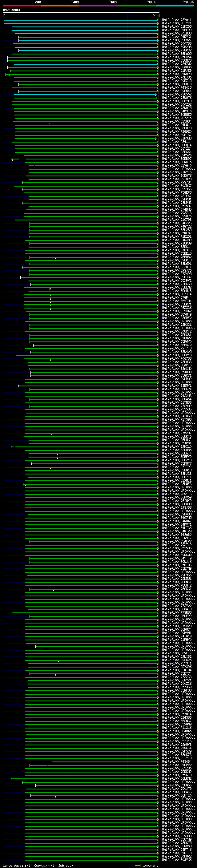197x868 pixels.
Task: Click the UniRef100_C9RJG7 hit label
Action: tap(176, 277)
